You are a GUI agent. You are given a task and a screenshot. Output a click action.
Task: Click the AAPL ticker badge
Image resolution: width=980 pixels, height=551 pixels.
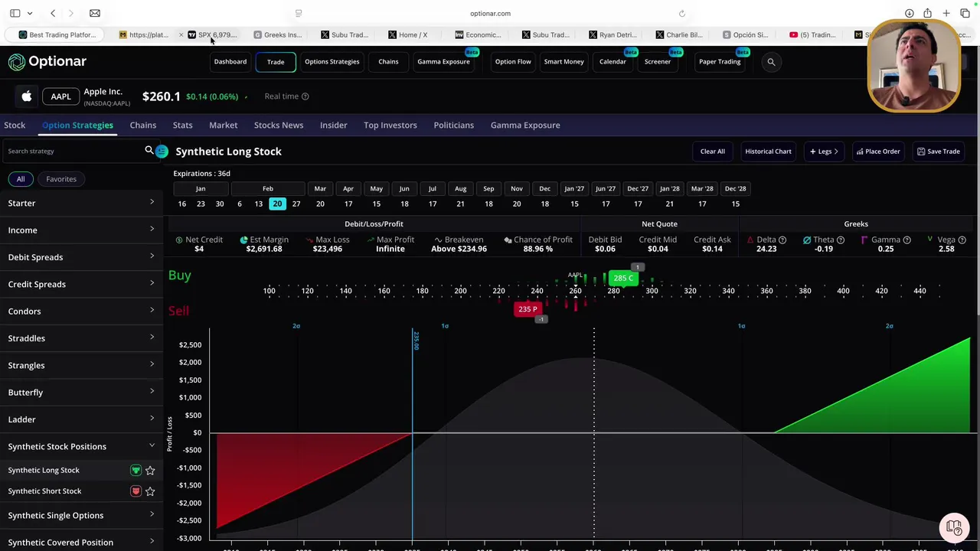coord(60,96)
